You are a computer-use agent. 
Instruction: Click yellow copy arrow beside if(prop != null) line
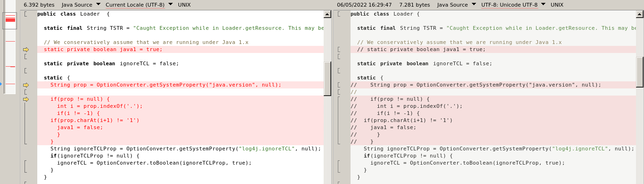pyautogui.click(x=26, y=99)
